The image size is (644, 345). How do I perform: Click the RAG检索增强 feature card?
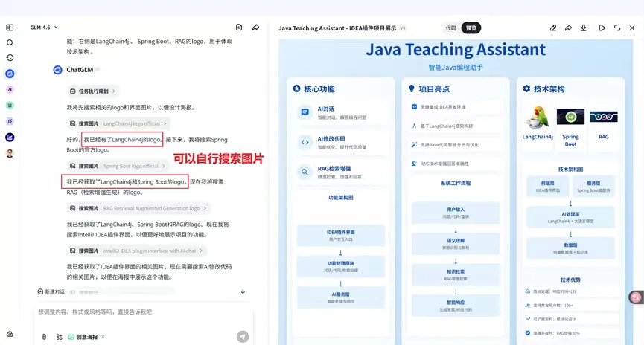(341, 172)
